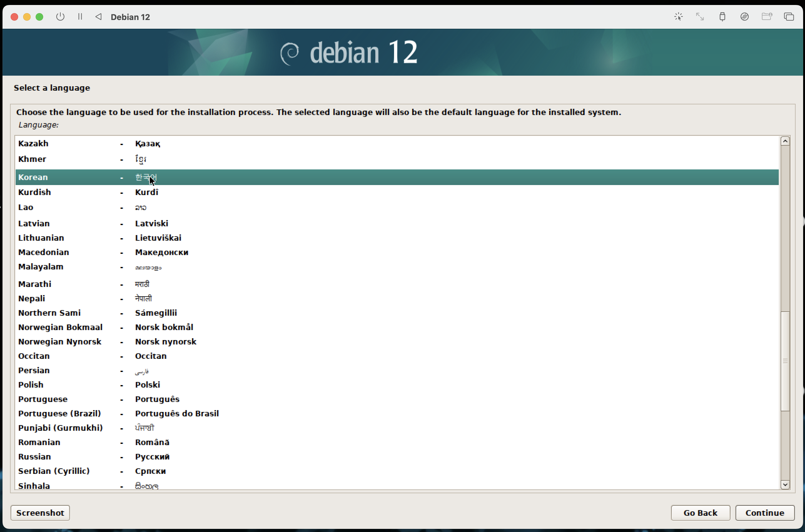Image resolution: width=805 pixels, height=532 pixels.
Task: Select Russian from the language list
Action: (x=397, y=457)
